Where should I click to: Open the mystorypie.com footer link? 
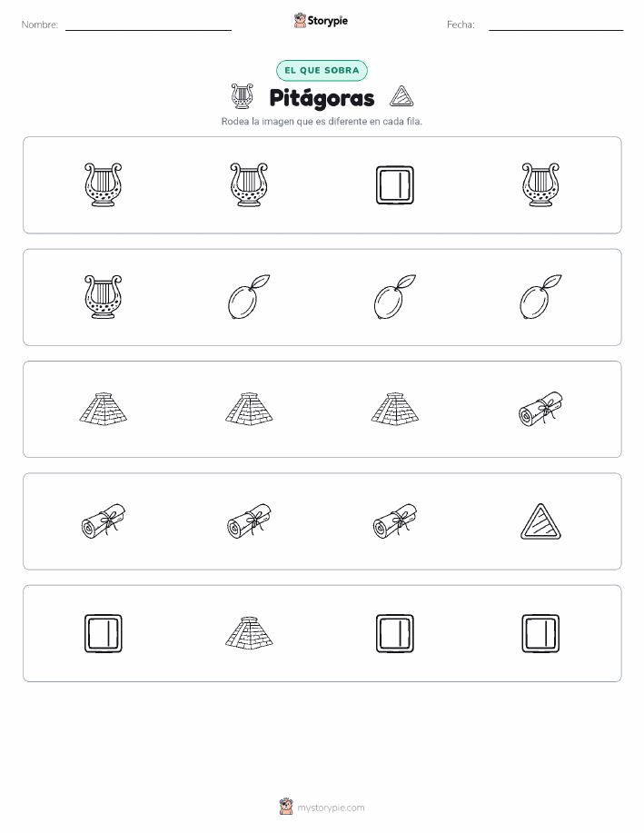point(331,808)
